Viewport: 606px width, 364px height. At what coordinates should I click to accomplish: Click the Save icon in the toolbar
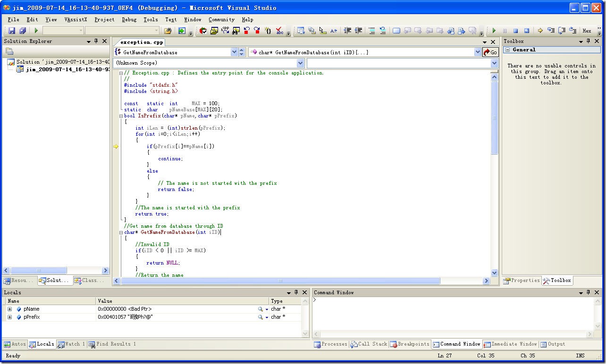pos(12,31)
